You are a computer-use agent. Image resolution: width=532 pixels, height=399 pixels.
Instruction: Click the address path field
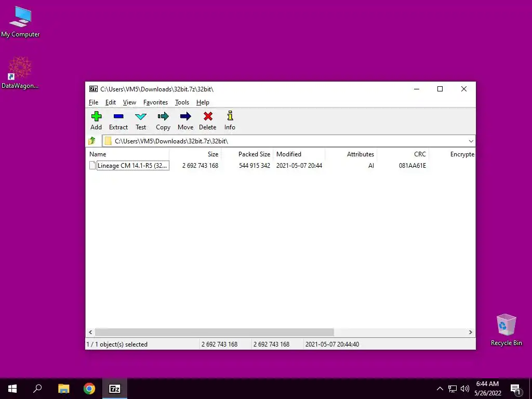click(288, 141)
